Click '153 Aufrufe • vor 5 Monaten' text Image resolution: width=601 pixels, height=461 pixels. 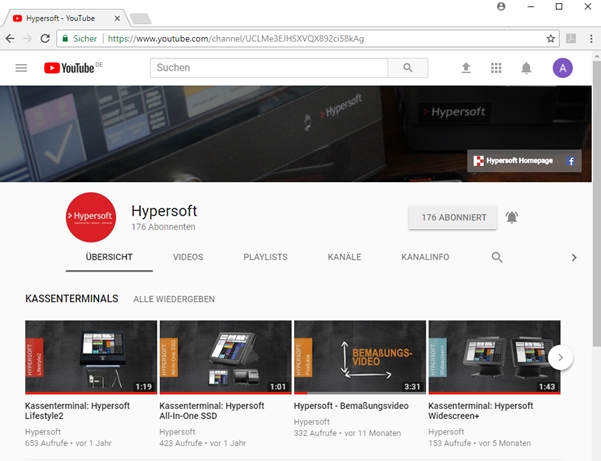[479, 443]
